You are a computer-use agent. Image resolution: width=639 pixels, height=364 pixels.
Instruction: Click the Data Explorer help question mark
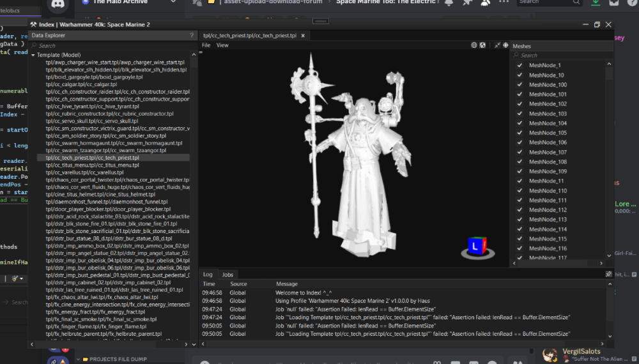191,36
